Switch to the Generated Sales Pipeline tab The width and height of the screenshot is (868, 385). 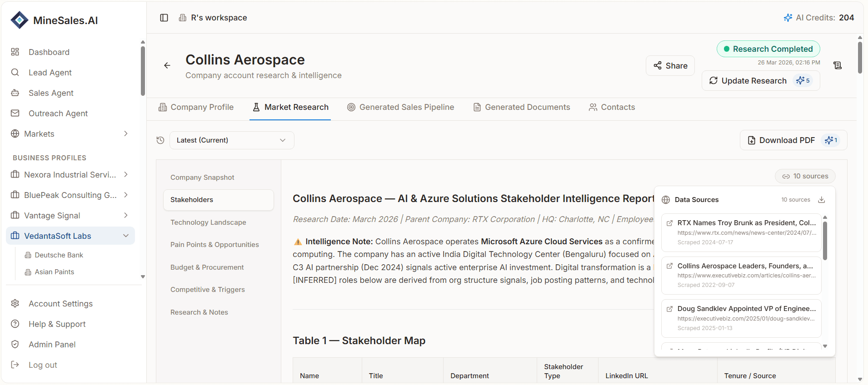coord(400,107)
